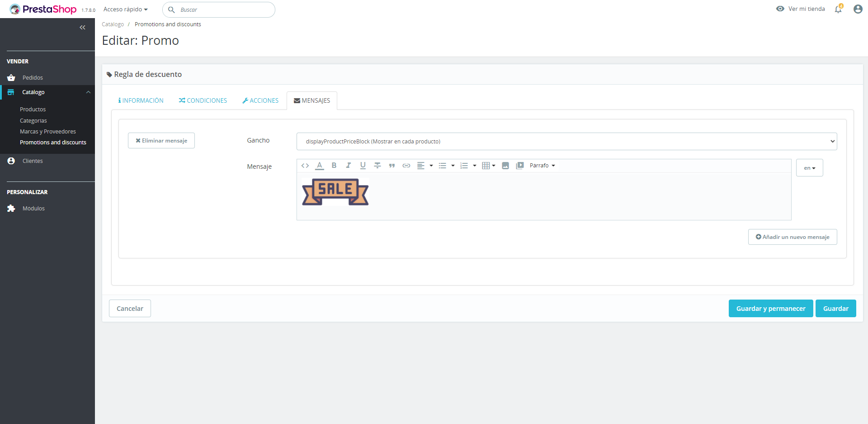Click the Modulos puzzle icon

pos(11,209)
